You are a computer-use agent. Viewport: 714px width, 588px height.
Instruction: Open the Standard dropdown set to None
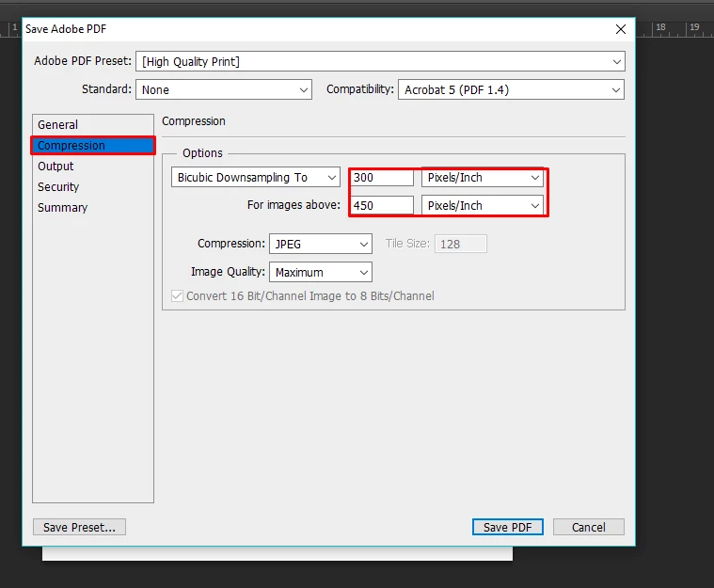tap(224, 89)
